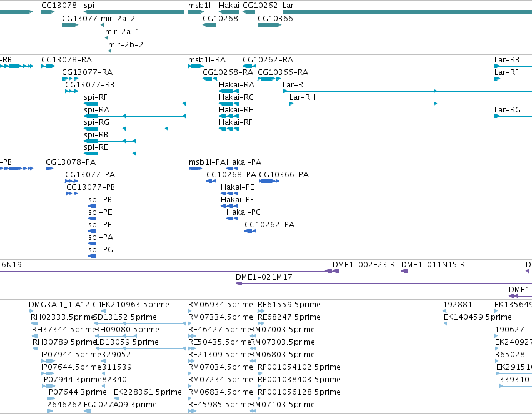Select BAC clone DME1-011N15.R
Image resolution: width=532 pixels, height=414 pixels.
coord(433,265)
